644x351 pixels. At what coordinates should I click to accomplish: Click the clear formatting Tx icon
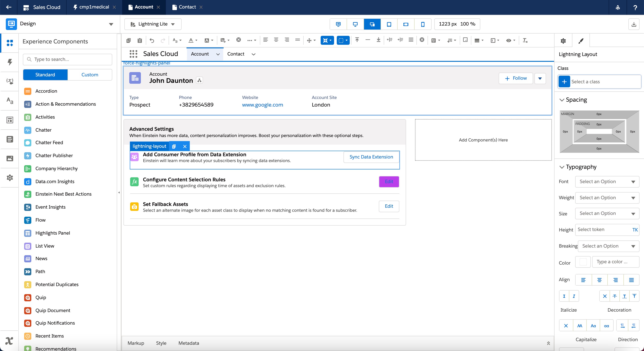pyautogui.click(x=525, y=40)
